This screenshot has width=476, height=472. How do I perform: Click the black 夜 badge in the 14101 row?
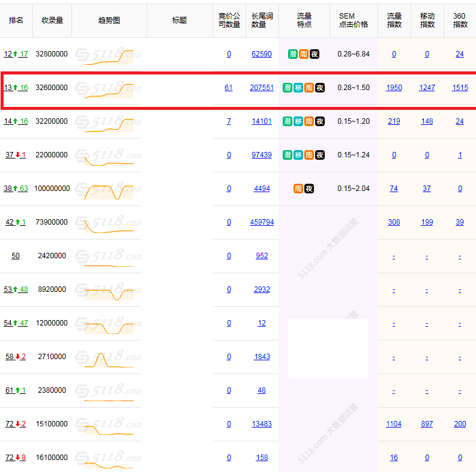[x=320, y=121]
